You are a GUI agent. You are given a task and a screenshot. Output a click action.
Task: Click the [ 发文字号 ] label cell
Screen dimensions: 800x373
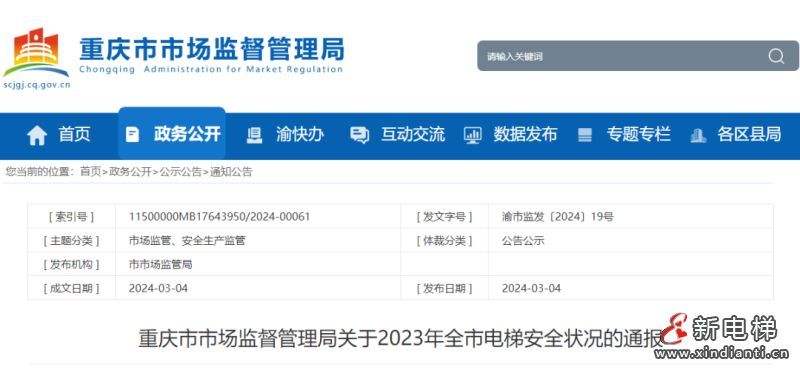coord(444,217)
